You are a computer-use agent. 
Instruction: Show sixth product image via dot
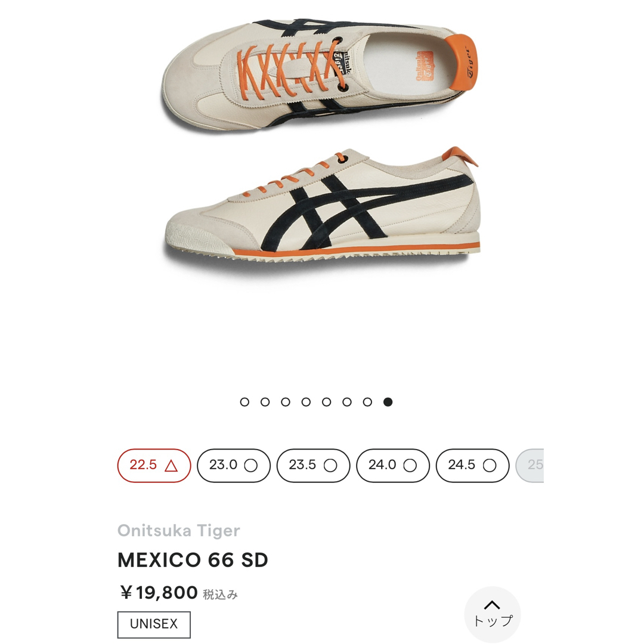347,402
